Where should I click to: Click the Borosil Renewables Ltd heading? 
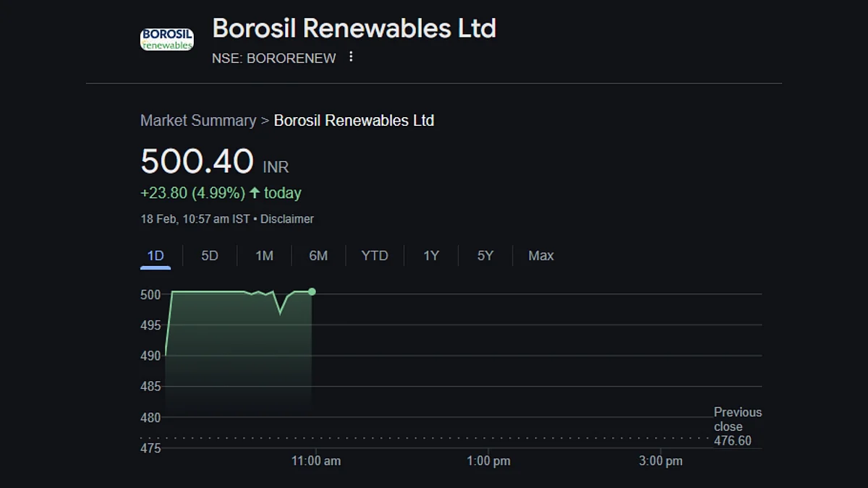pos(354,28)
